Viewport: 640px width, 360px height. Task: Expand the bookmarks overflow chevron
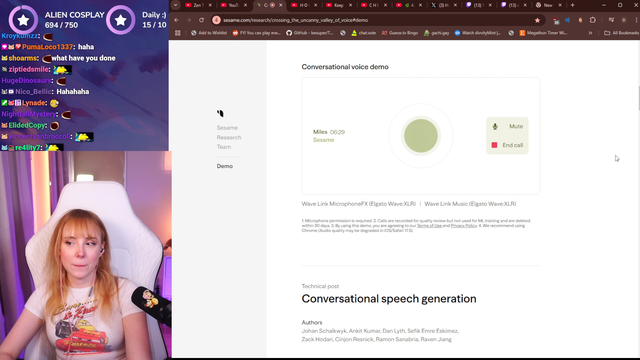click(x=590, y=33)
